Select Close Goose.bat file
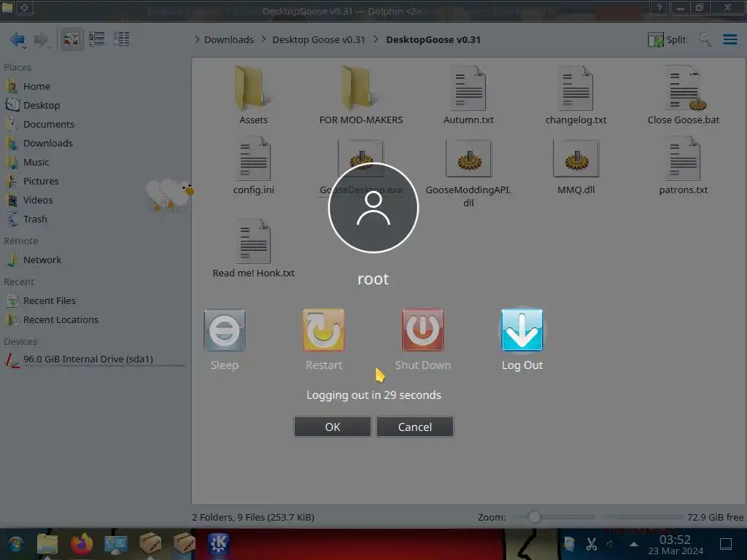 (x=684, y=96)
